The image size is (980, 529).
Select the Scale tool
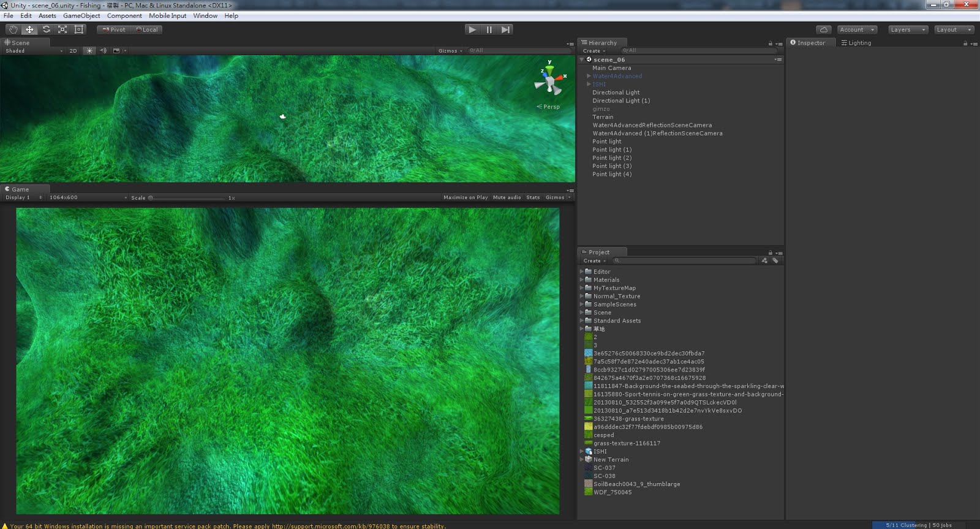(62, 29)
